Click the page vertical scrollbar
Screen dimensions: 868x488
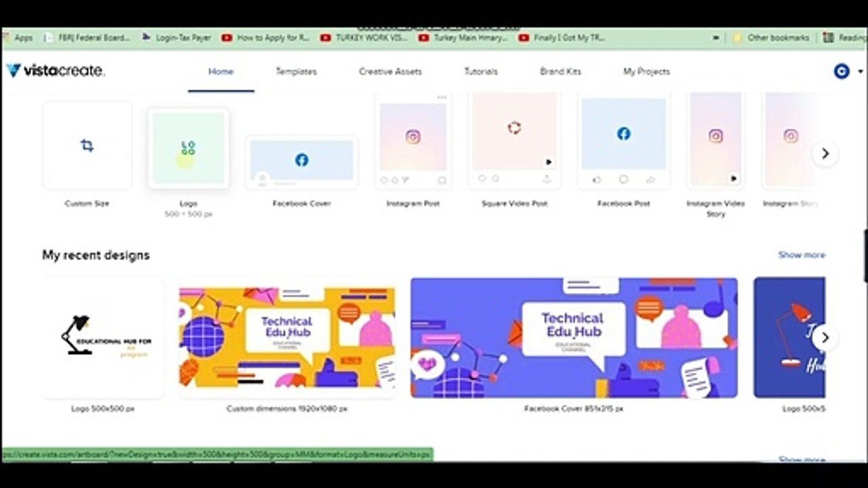pyautogui.click(x=865, y=256)
